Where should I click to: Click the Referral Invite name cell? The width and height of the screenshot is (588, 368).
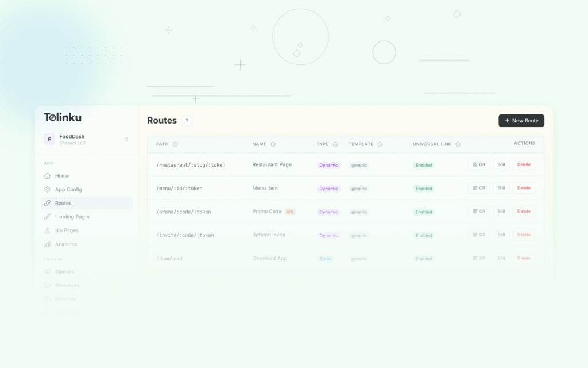[x=269, y=235]
